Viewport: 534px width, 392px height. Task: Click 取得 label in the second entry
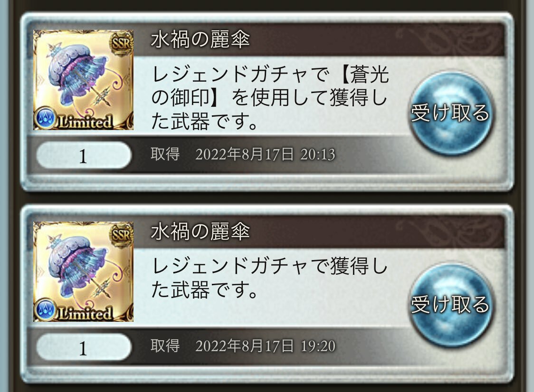tap(165, 345)
